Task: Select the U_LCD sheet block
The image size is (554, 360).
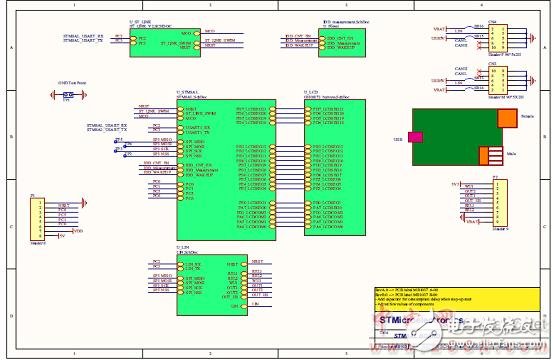Action: coord(335,167)
